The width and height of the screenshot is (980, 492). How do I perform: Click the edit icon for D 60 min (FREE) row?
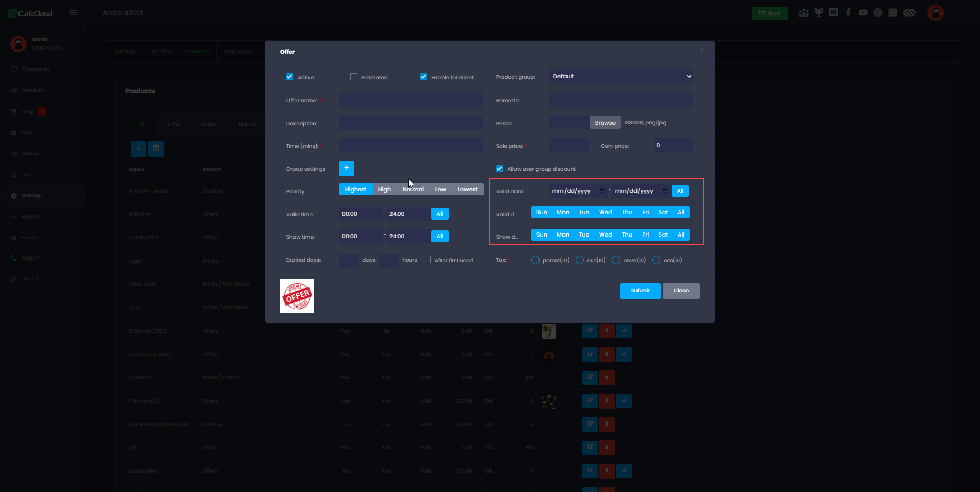(590, 331)
